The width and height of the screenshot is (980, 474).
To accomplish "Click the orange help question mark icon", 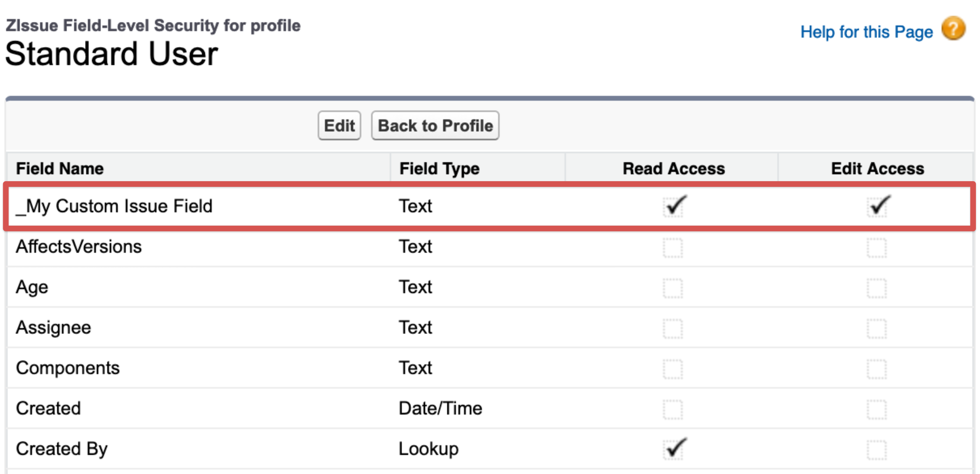I will pyautogui.click(x=953, y=29).
